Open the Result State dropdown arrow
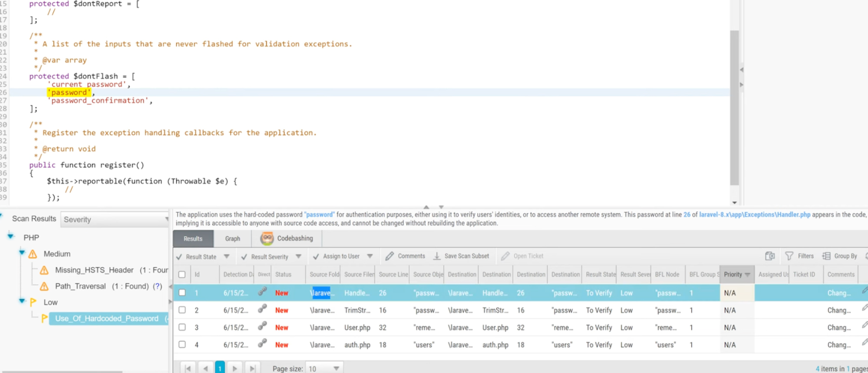868x373 pixels. click(227, 256)
